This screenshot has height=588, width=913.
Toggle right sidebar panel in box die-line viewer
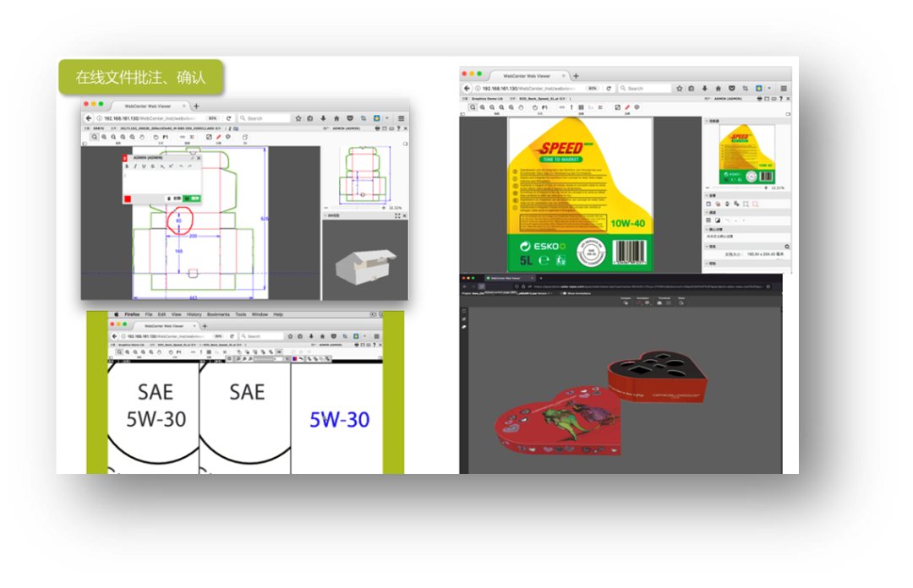point(405,144)
